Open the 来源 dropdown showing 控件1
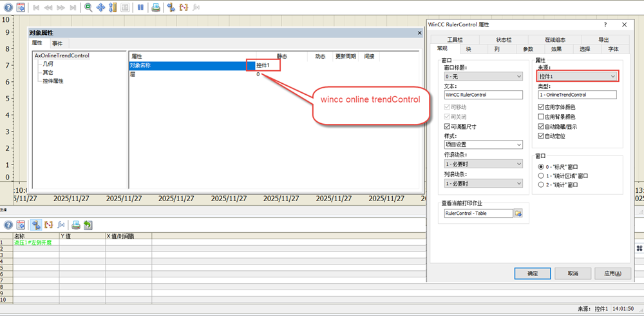Screen dimensions: 644x316 tap(577, 76)
